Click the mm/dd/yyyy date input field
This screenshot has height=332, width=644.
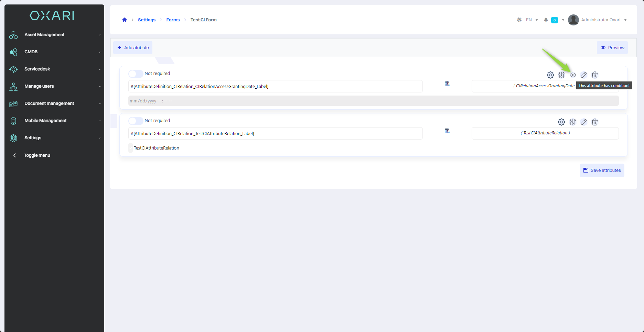click(373, 101)
